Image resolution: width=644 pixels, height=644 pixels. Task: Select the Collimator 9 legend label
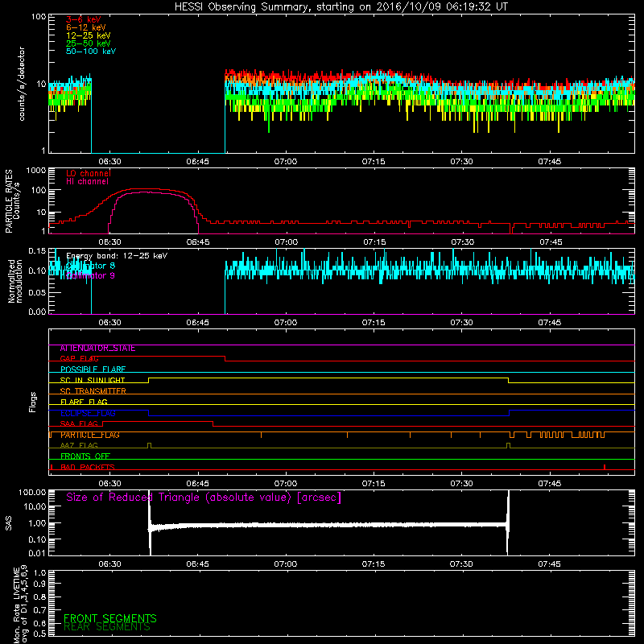pos(90,275)
